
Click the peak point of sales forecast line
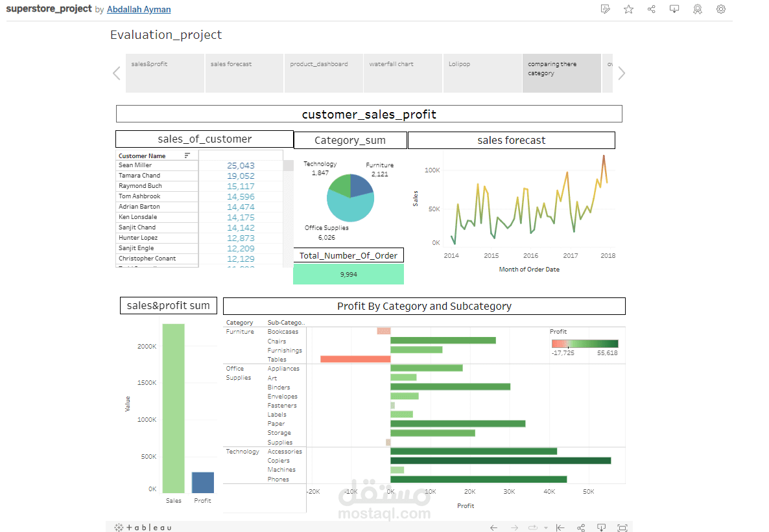point(604,156)
